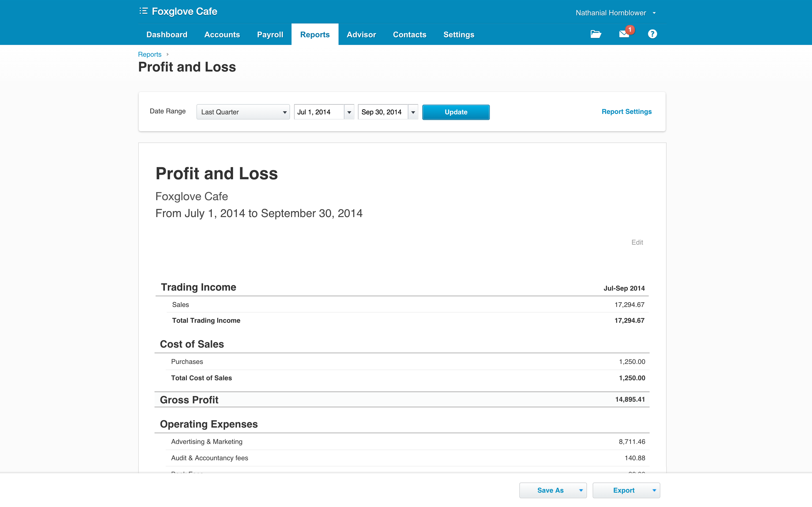Image resolution: width=812 pixels, height=507 pixels.
Task: Click the Jul 1, 2014 date field
Action: pyautogui.click(x=319, y=112)
